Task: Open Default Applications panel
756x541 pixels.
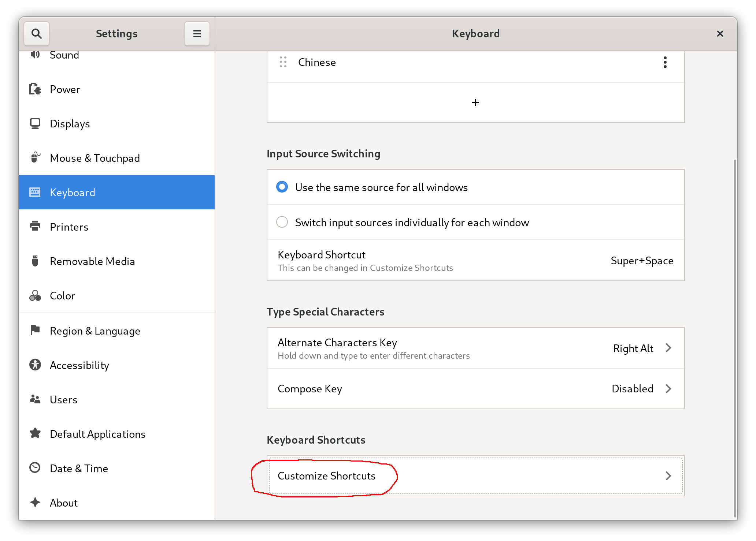Action: [x=97, y=434]
